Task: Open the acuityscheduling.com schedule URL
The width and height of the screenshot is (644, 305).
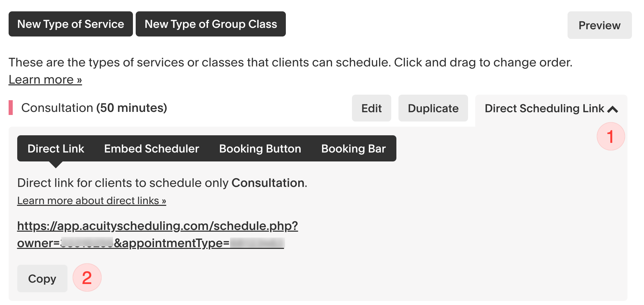Action: [x=157, y=226]
